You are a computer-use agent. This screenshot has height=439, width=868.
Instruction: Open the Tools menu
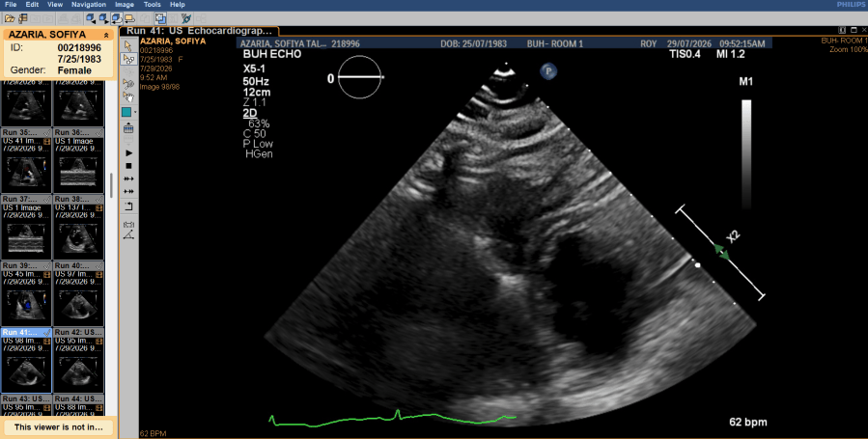153,5
